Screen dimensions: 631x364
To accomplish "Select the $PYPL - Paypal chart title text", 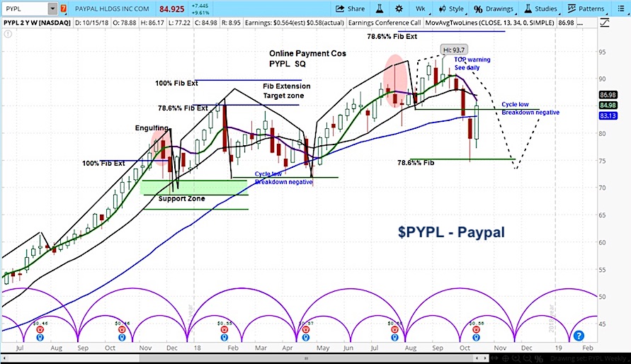I will (451, 232).
